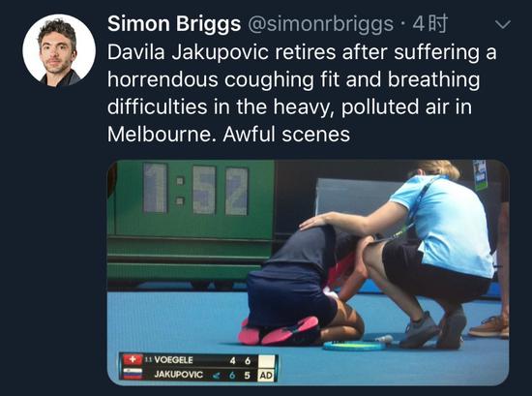Click the AD score indicator in scoreboard
Viewport: 532px width, 396px height.
266,376
